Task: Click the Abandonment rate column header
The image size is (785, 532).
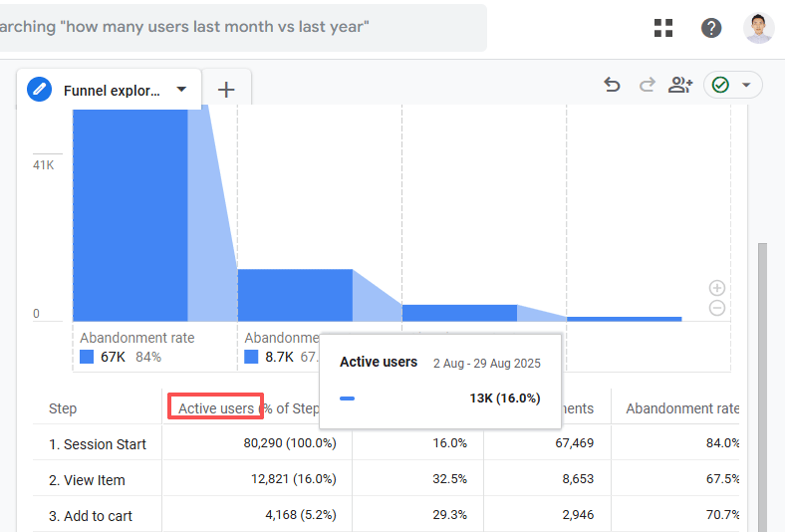Action: [681, 408]
